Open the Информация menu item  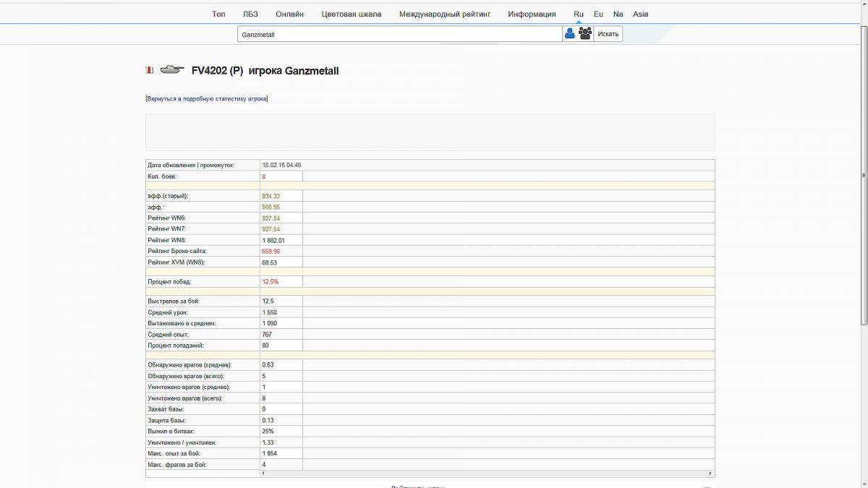[532, 14]
